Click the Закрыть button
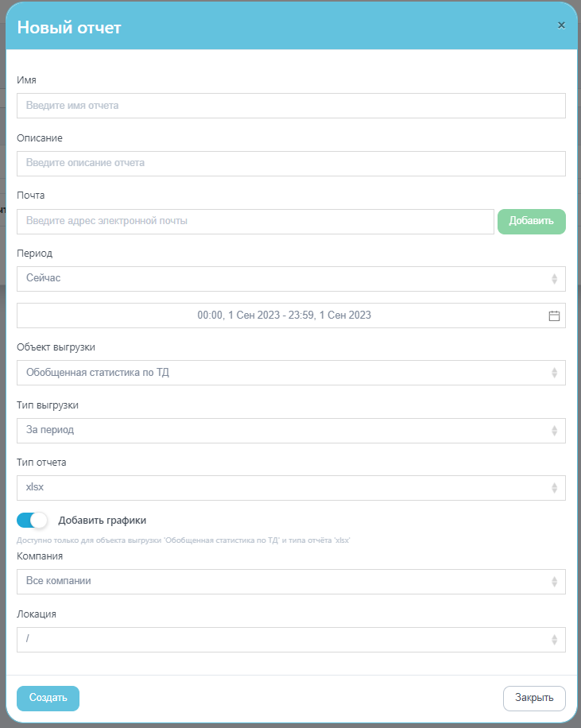Viewport: 581px width, 728px height. tap(534, 698)
